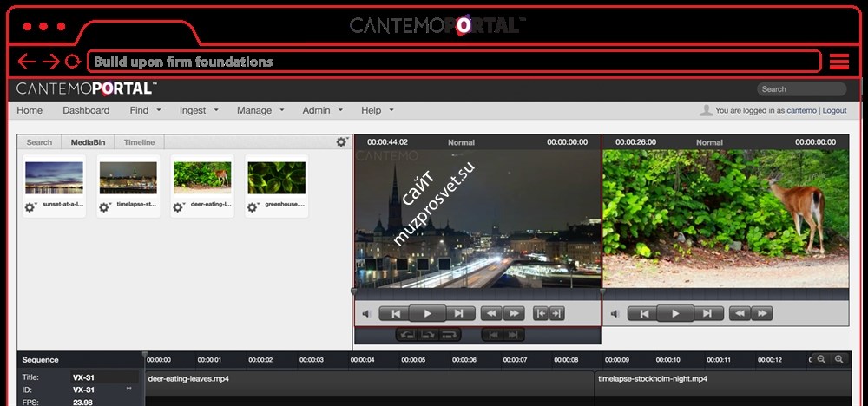The image size is (868, 406).
Task: Open gear menu for timelapse-st... clip
Action: coord(105,207)
